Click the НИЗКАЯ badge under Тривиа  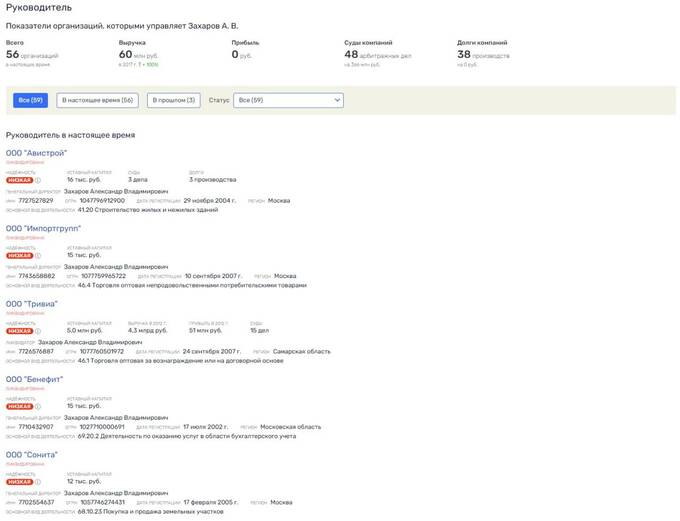[x=20, y=331]
